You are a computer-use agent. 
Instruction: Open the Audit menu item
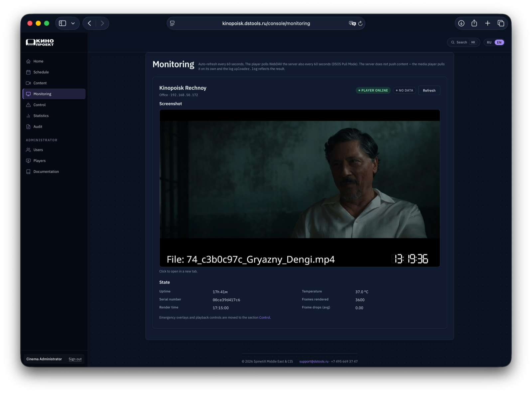click(x=54, y=127)
